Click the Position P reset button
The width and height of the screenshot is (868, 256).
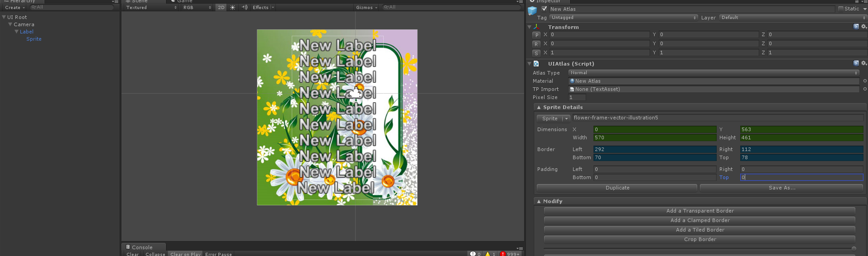[x=536, y=35]
